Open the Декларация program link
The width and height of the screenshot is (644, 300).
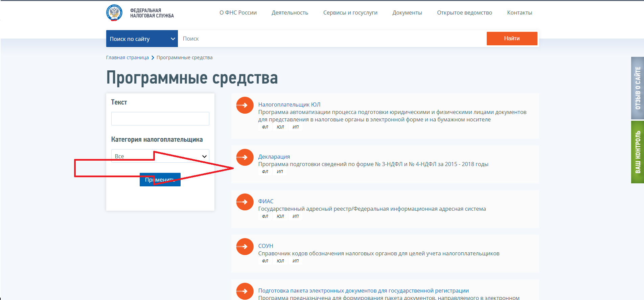coord(274,157)
